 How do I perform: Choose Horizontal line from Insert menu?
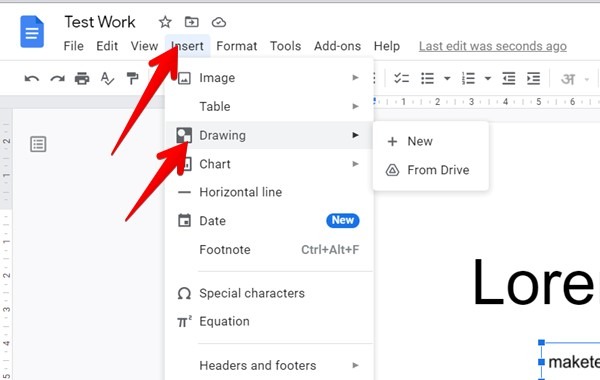click(x=269, y=192)
